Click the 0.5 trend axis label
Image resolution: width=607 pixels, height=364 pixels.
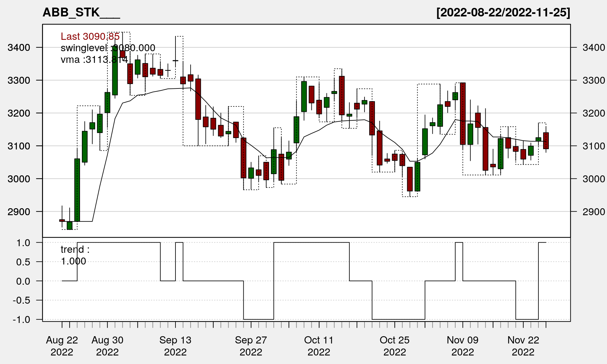click(x=23, y=262)
